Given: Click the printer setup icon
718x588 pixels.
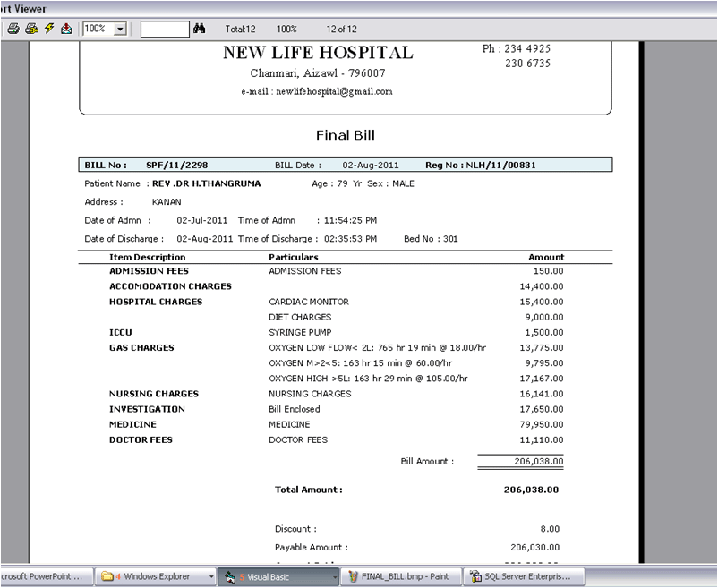Looking at the screenshot, I should (x=31, y=29).
